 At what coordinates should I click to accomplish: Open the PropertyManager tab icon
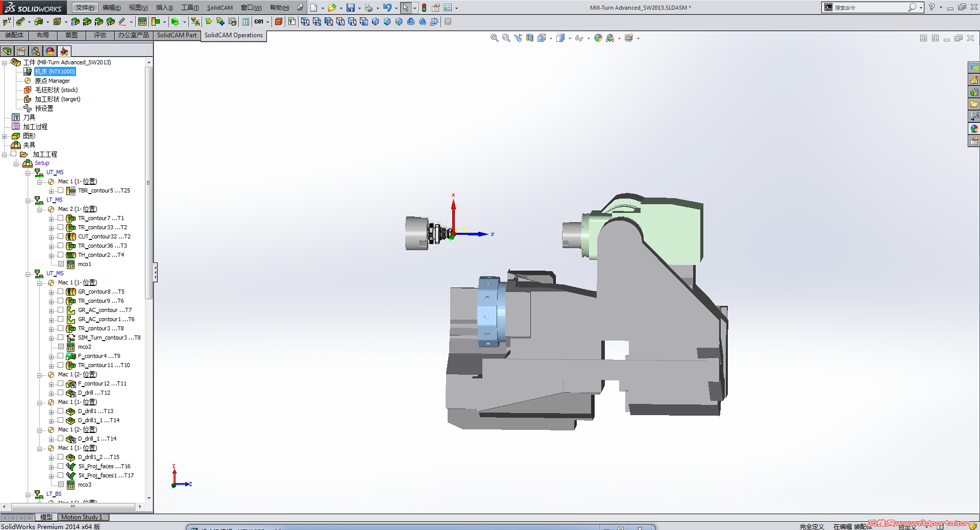point(21,51)
